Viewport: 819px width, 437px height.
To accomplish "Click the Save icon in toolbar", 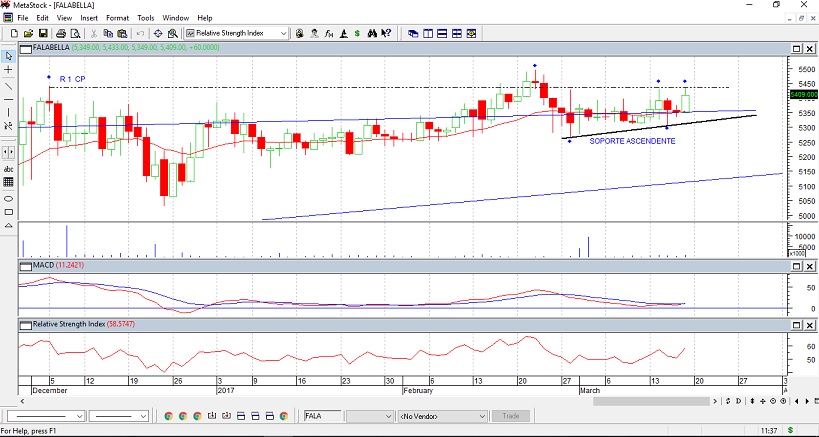I will 44,33.
